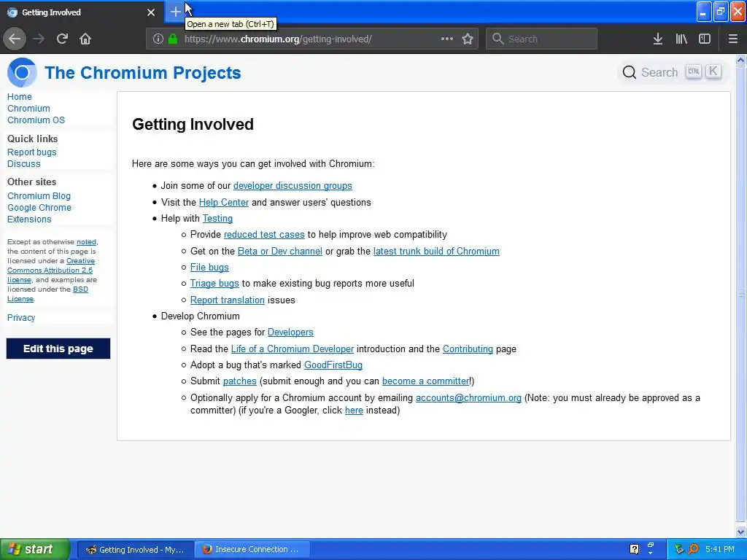Image resolution: width=747 pixels, height=560 pixels.
Task: Click the orange magnifier tray icon
Action: (694, 549)
